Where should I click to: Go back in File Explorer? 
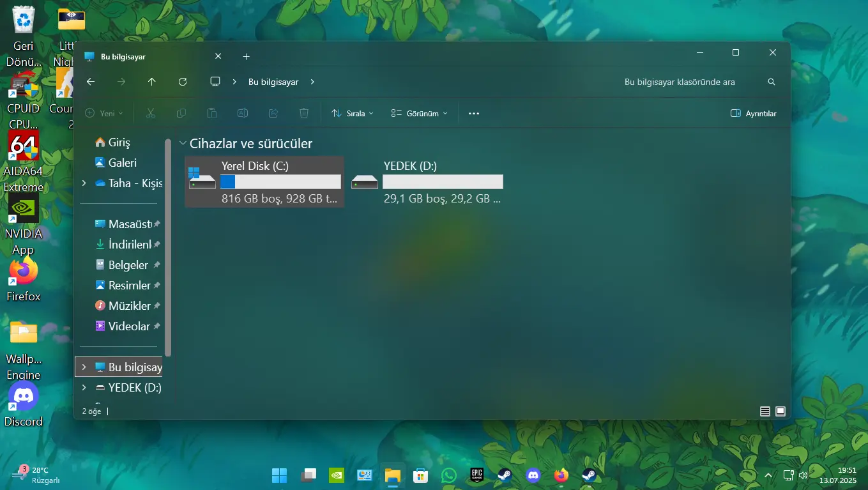[x=91, y=82]
